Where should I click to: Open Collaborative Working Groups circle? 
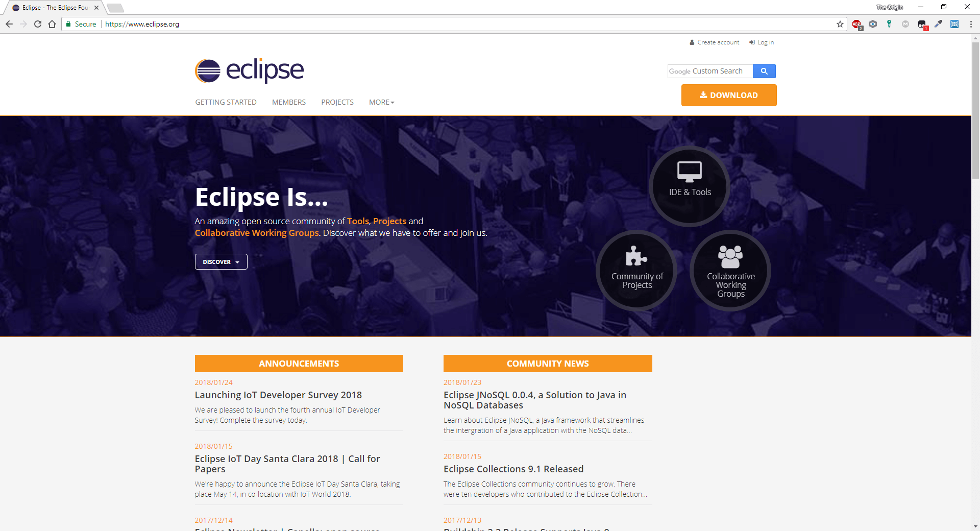pyautogui.click(x=730, y=271)
